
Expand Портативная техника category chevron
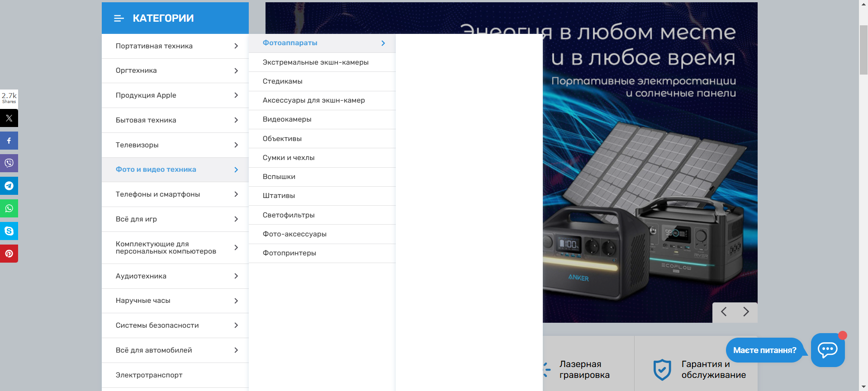236,46
